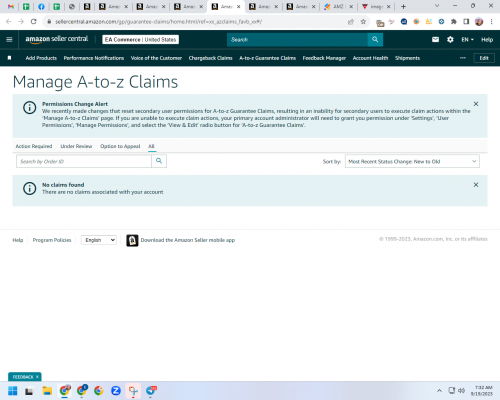Open Telegram from the taskbar

[151, 390]
